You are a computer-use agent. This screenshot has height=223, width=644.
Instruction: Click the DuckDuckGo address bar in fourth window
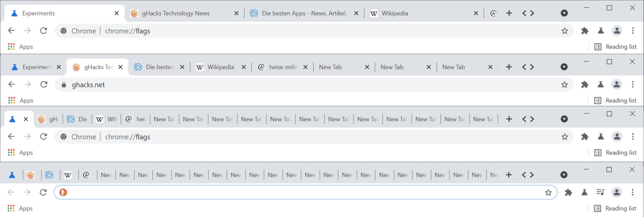(306, 192)
